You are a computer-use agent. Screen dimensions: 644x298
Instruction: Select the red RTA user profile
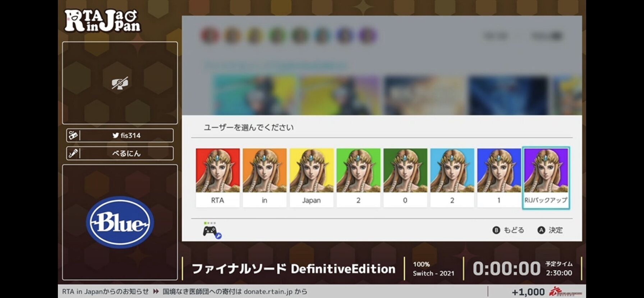tap(217, 177)
